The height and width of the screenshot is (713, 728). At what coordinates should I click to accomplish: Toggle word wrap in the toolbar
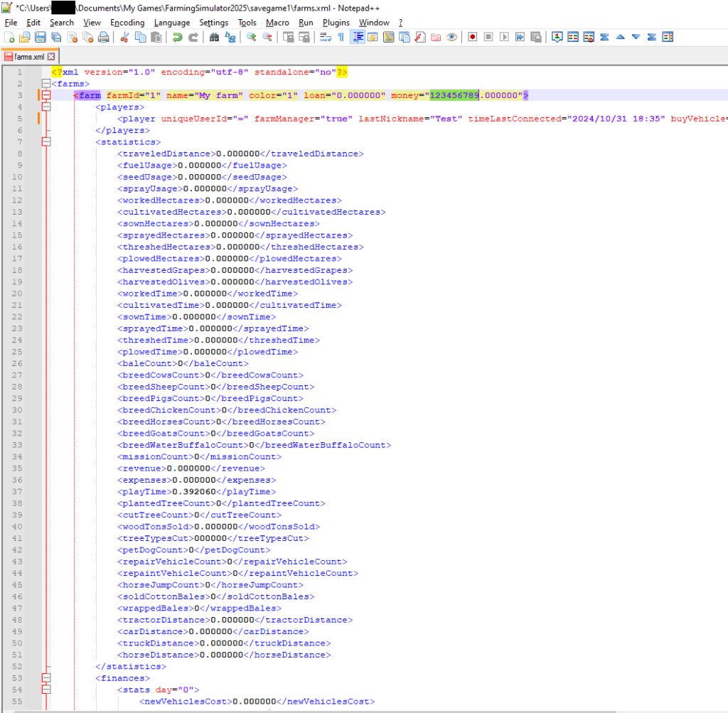click(x=326, y=37)
